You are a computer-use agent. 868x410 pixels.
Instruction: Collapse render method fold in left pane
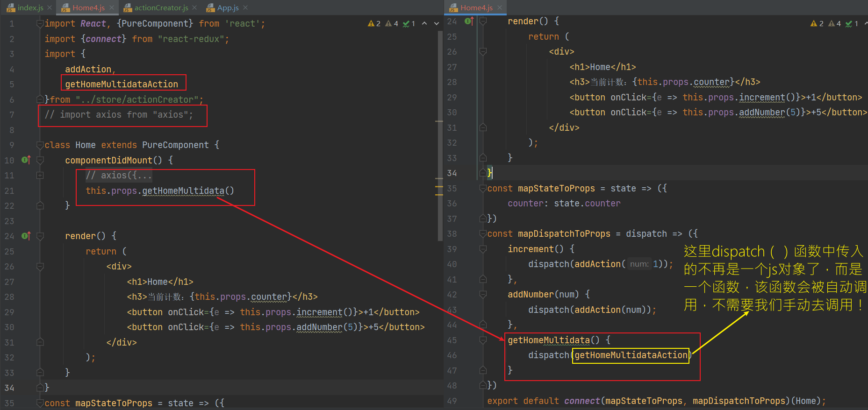40,236
